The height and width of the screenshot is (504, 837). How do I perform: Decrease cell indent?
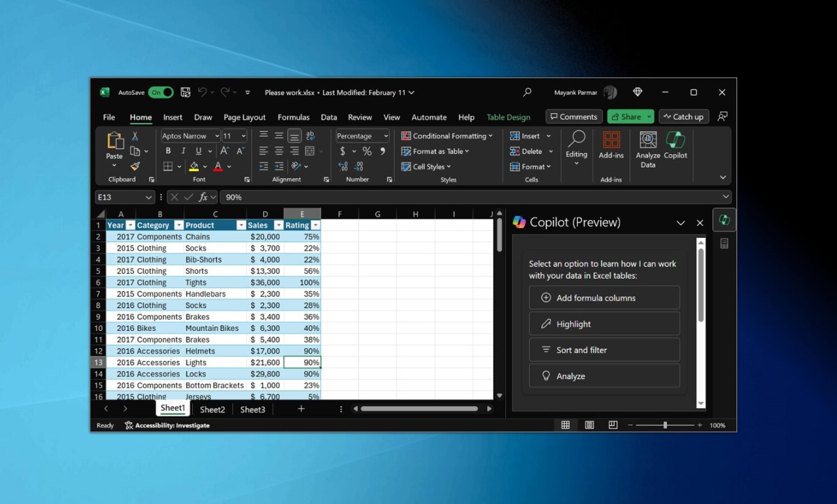tap(264, 166)
